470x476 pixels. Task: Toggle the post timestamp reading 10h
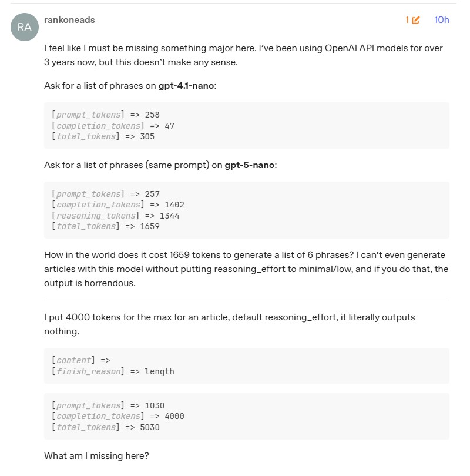click(x=441, y=19)
